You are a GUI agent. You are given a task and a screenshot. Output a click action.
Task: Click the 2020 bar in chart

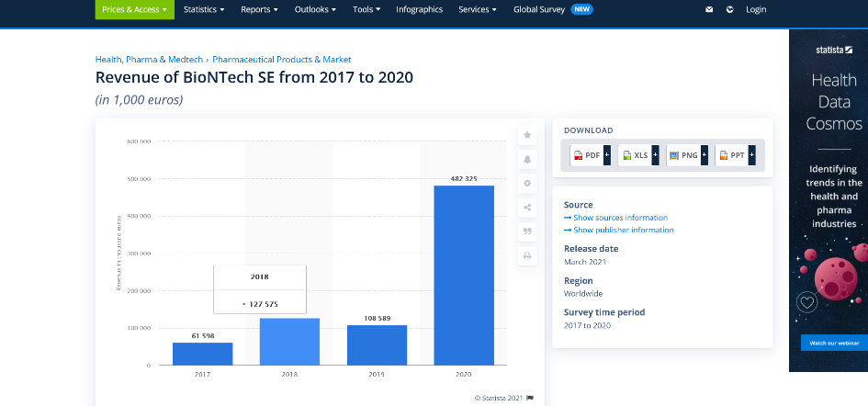point(464,276)
